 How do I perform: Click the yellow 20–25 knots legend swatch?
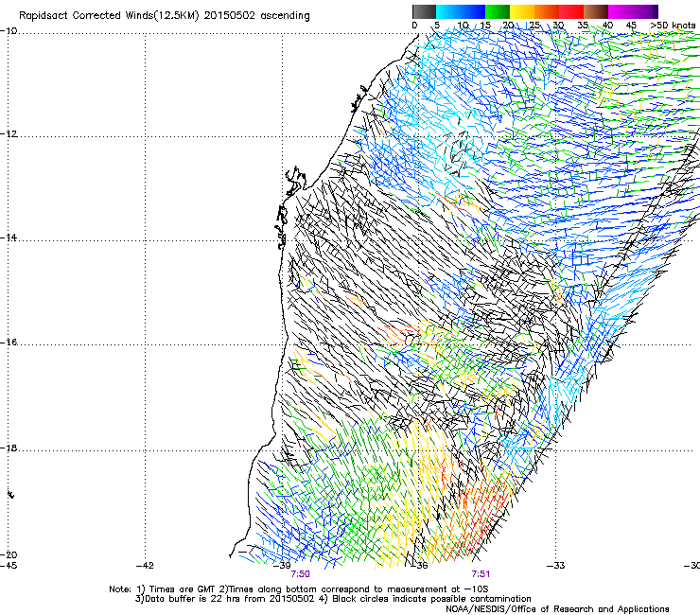point(522,11)
